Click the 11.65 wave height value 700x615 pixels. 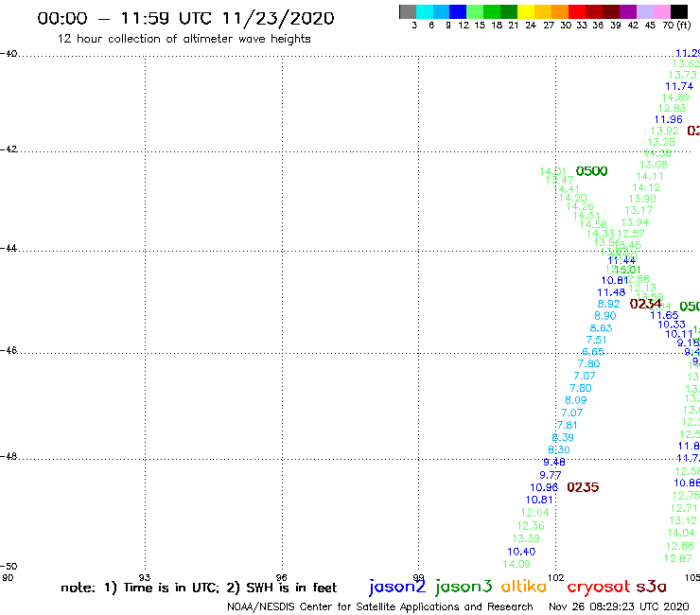click(x=664, y=315)
